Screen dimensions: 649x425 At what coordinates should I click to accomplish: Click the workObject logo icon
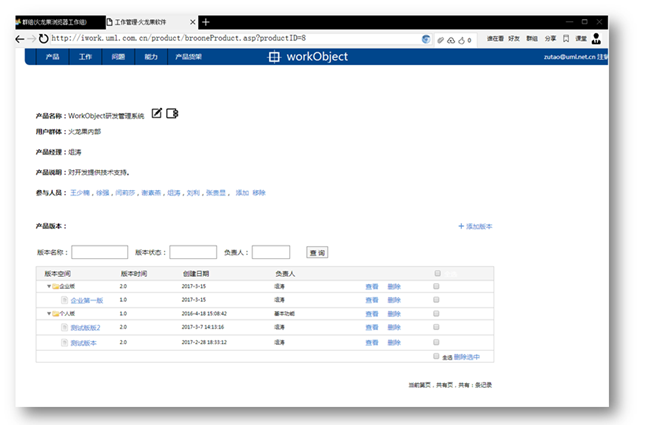[x=275, y=57]
